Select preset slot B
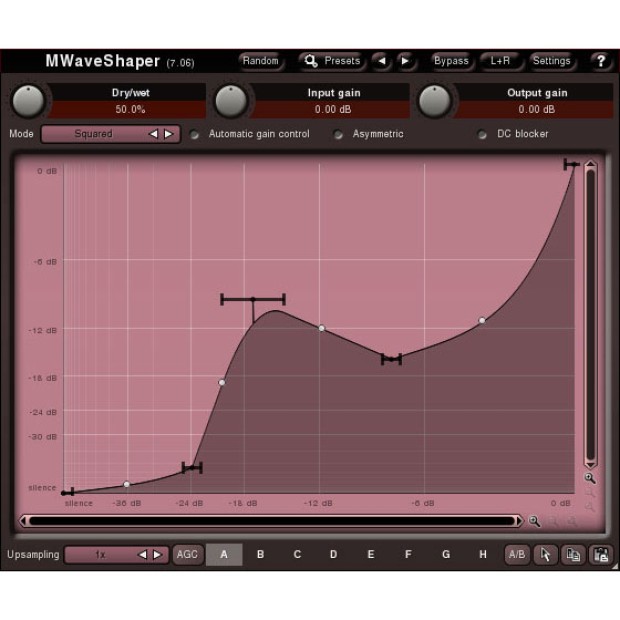Screen dimensions: 620x620 click(260, 554)
